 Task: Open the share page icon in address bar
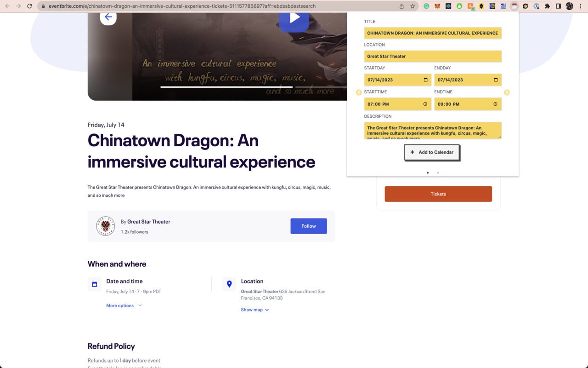[401, 6]
